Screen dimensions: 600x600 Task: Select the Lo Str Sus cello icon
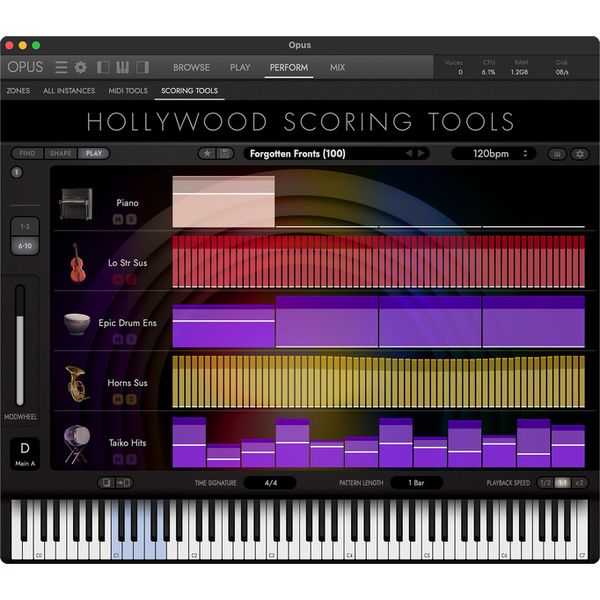(x=77, y=263)
